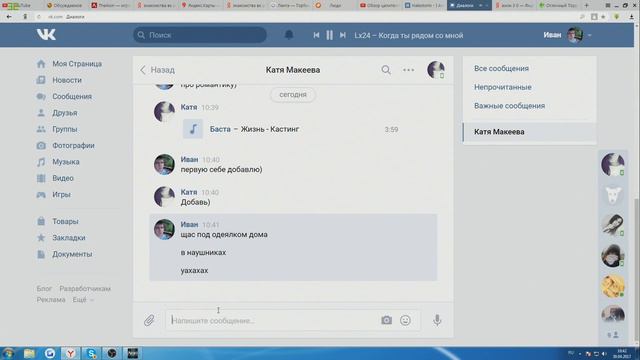Click Иван sender name at 10:40

point(189,159)
